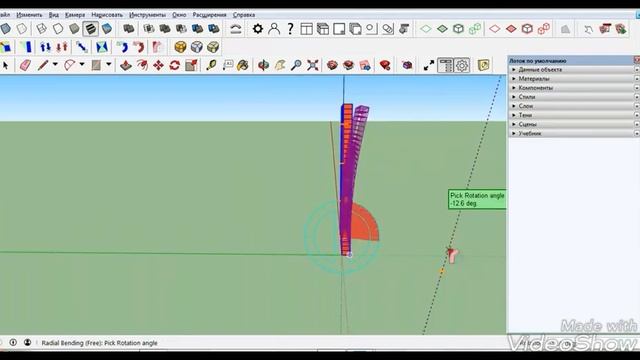This screenshot has height=360, width=640.
Task: Select the pencil Line tool
Action: tap(43, 65)
